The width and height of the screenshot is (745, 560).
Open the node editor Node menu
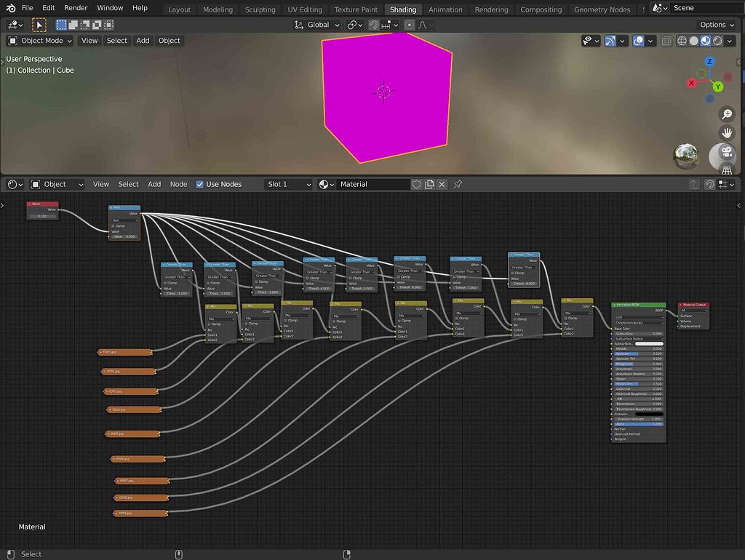[x=179, y=184]
